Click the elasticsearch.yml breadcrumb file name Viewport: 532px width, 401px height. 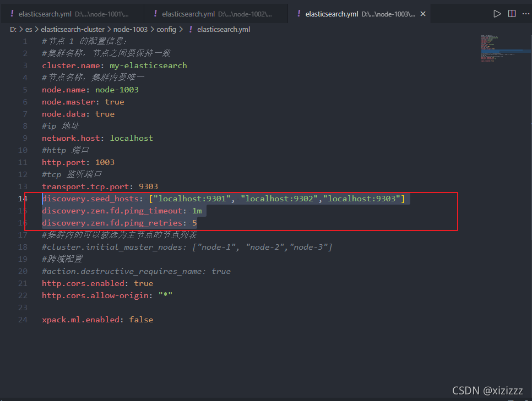[224, 30]
